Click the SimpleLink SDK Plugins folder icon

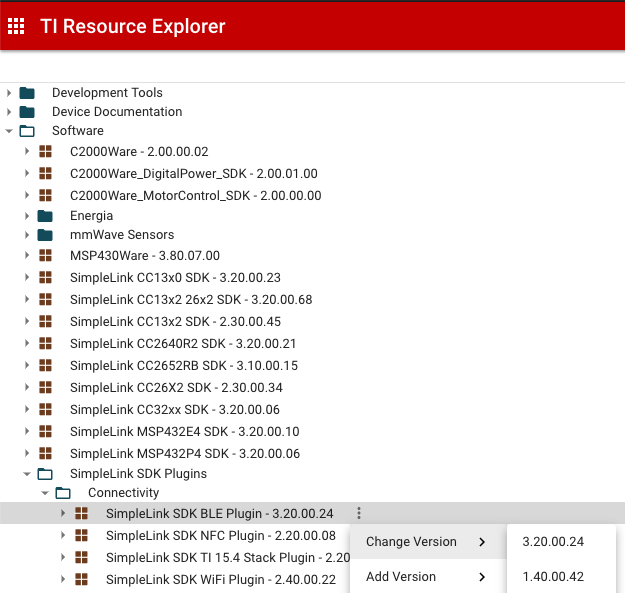(45, 474)
